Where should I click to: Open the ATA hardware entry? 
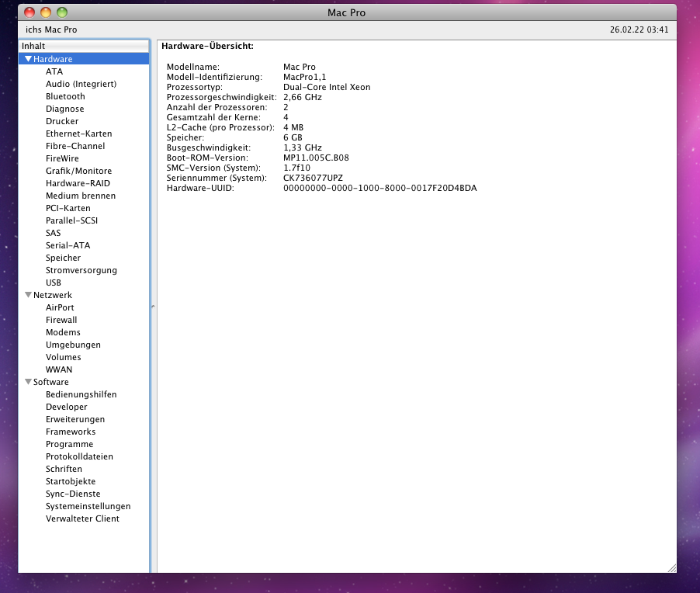point(54,71)
